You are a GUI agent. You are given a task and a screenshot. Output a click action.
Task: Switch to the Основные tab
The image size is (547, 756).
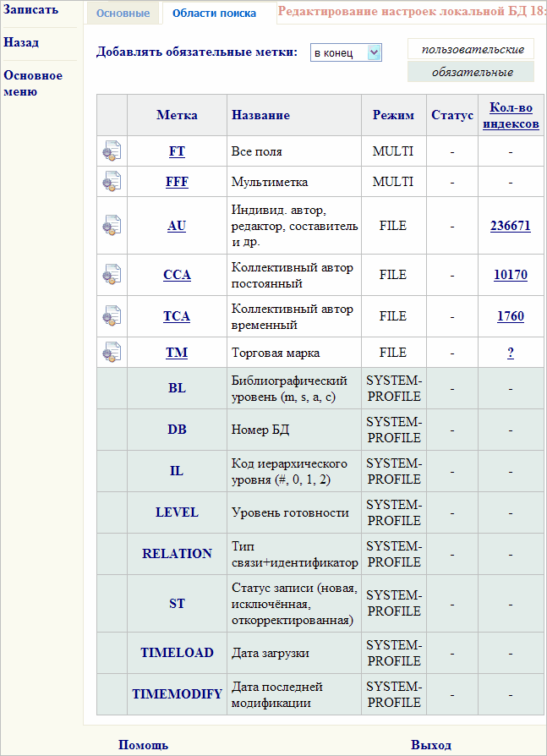click(123, 14)
